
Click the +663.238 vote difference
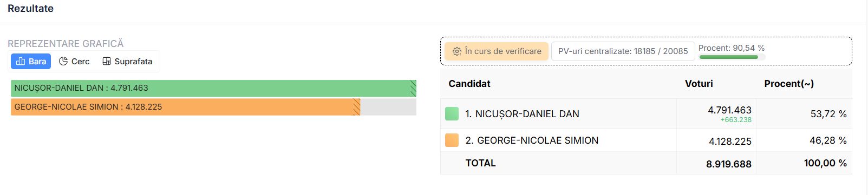coord(736,120)
